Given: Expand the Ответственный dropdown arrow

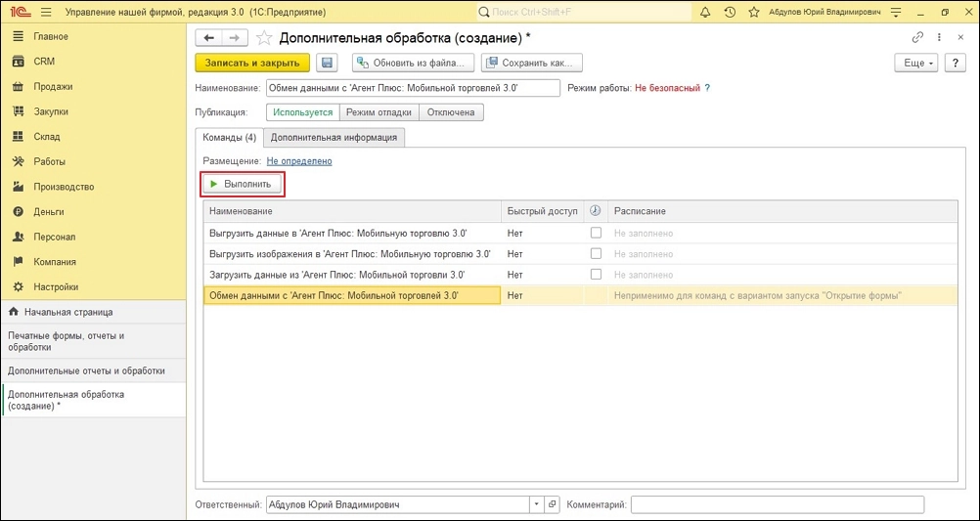Looking at the screenshot, I should (537, 504).
